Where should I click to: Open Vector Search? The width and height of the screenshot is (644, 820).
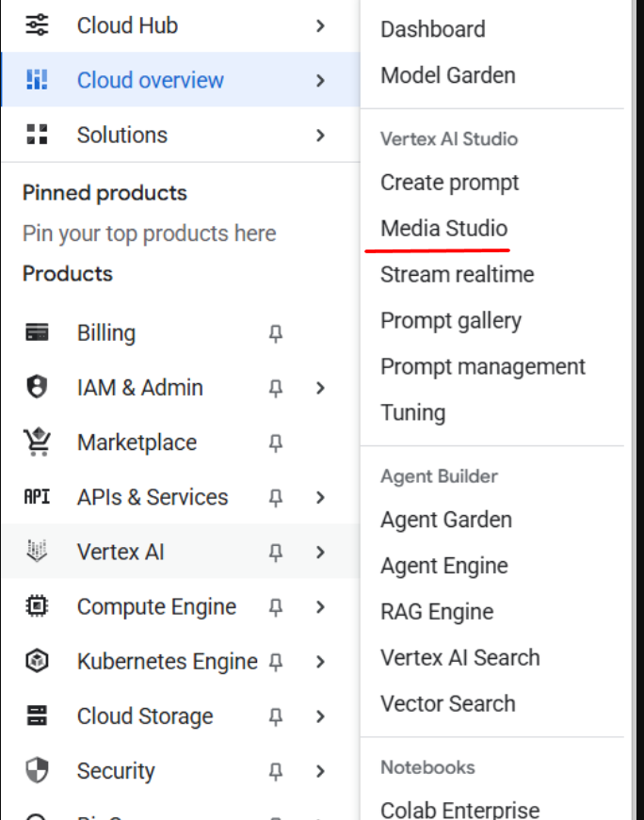[448, 704]
